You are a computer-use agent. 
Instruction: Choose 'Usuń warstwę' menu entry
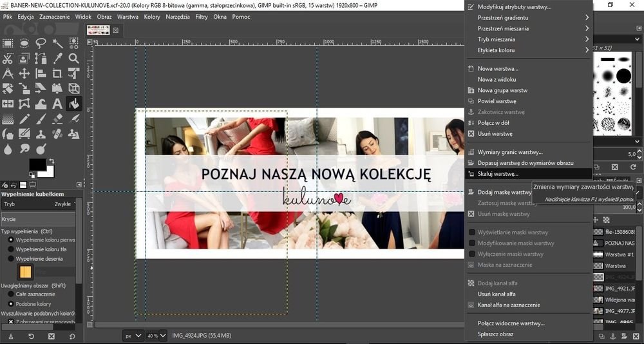coord(528,133)
